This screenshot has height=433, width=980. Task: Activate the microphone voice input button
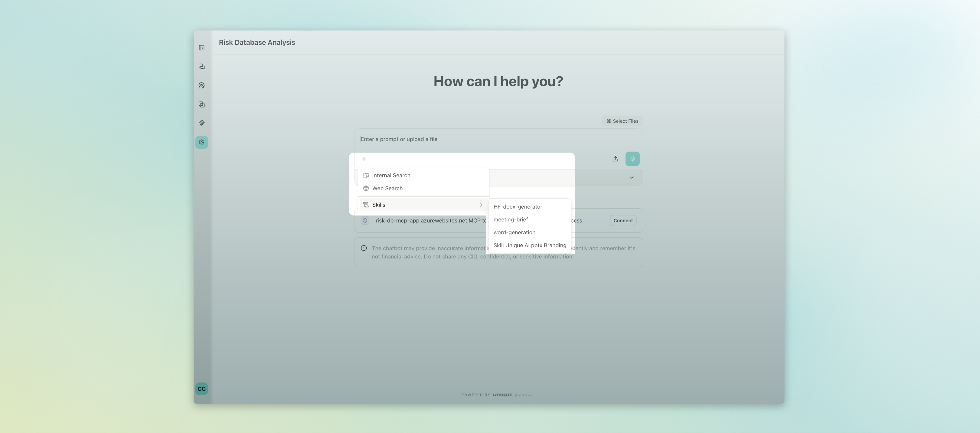tap(632, 159)
